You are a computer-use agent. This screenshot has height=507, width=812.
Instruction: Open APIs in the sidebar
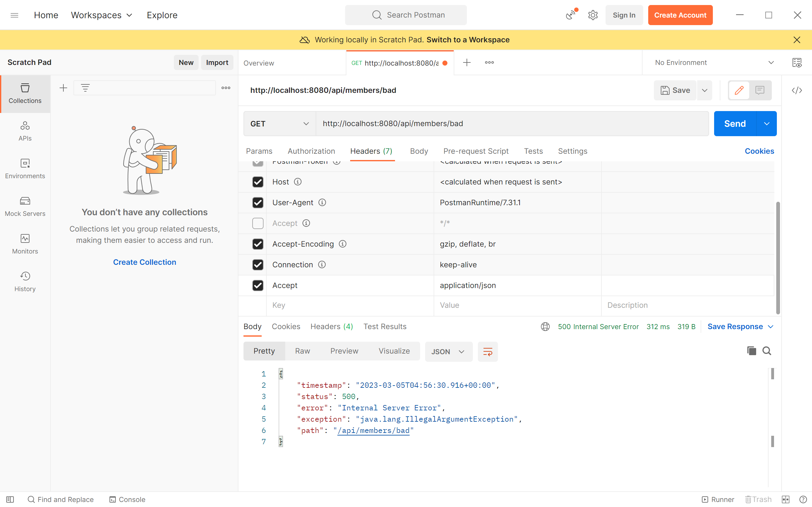coord(25,131)
